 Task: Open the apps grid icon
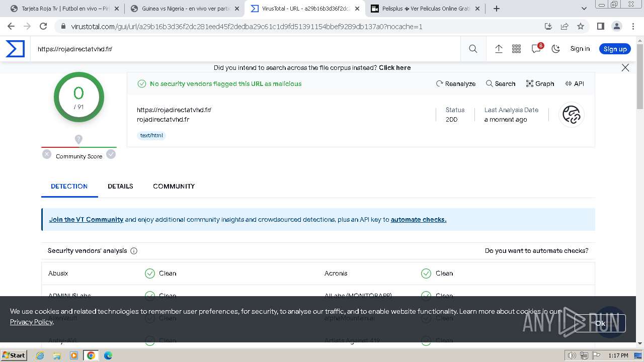(516, 49)
